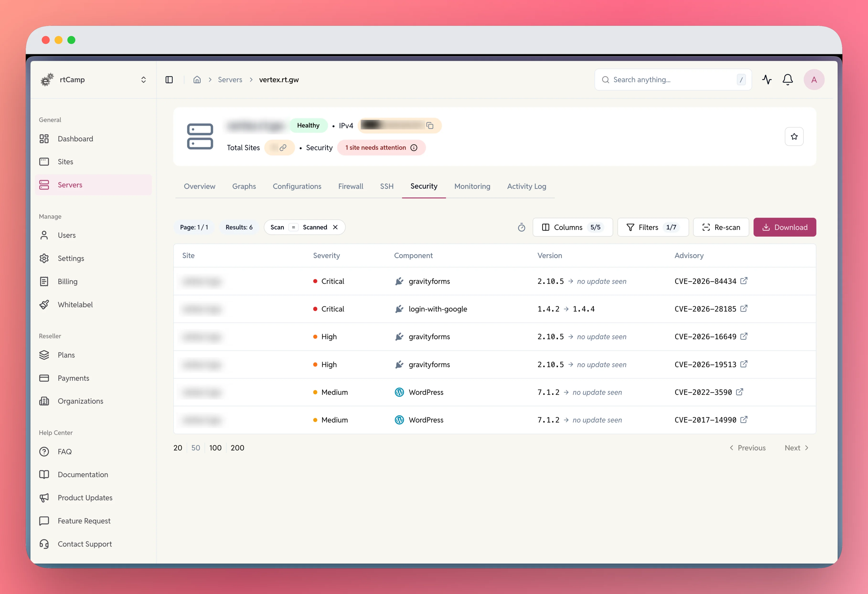
Task: Switch to the Firewall tab
Action: (x=350, y=186)
